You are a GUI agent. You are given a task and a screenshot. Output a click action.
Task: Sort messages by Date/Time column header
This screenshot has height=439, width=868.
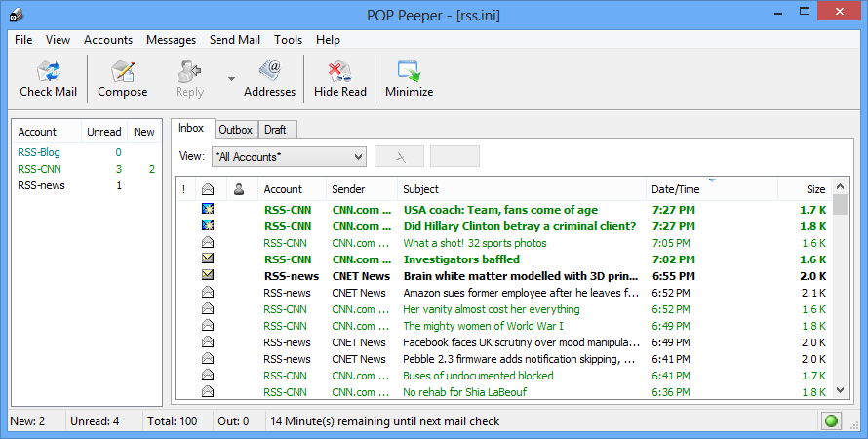tap(712, 189)
